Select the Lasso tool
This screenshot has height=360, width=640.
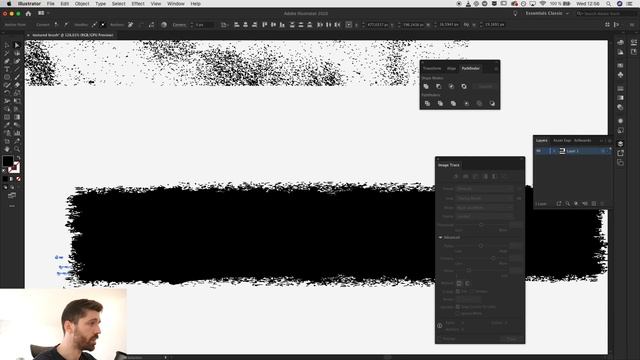(x=17, y=53)
